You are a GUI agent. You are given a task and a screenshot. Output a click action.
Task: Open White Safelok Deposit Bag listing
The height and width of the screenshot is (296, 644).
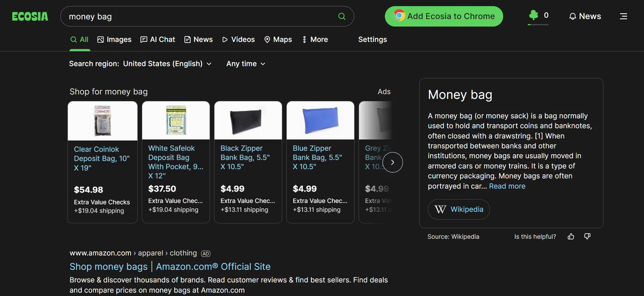click(176, 162)
